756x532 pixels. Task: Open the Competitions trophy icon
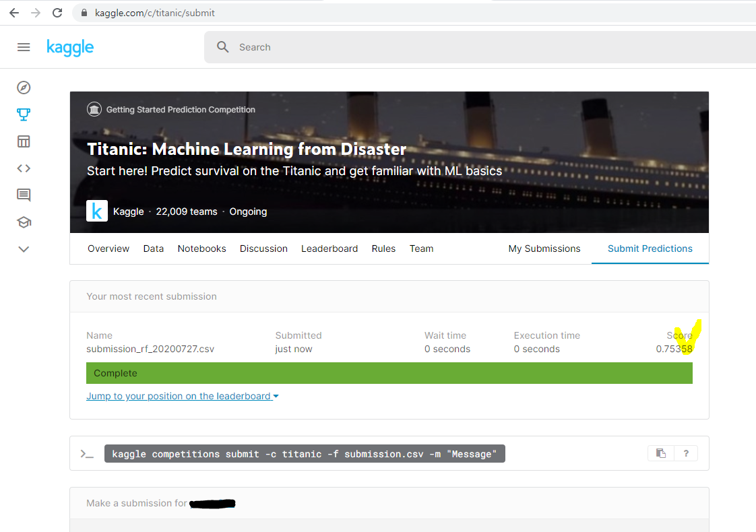[24, 114]
